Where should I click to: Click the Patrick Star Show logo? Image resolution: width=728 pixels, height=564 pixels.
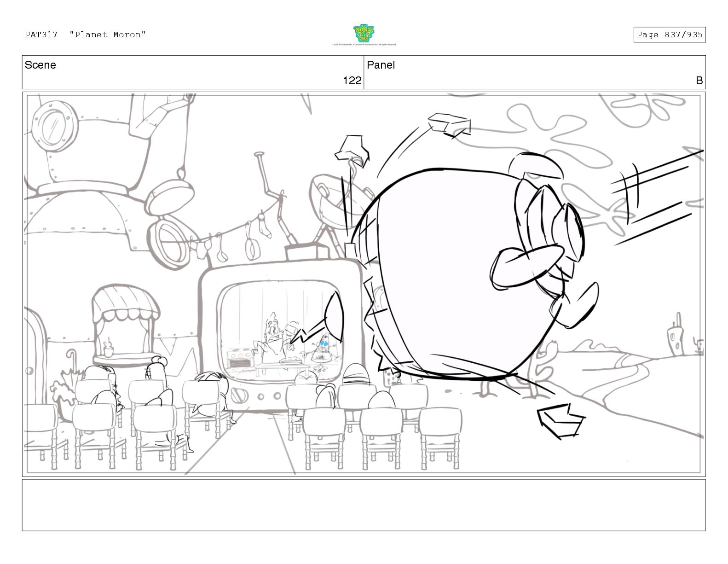(364, 34)
